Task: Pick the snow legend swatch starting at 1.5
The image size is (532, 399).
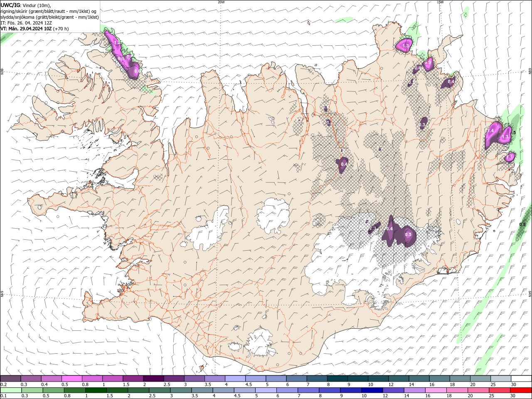Action: click(133, 379)
